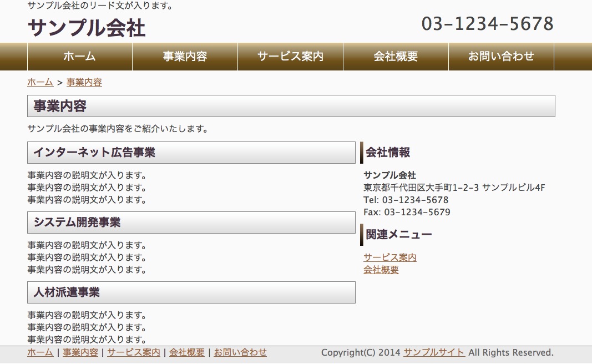Image resolution: width=592 pixels, height=364 pixels.
Task: Select サービス案内 in the main navigation bar
Action: (x=290, y=57)
